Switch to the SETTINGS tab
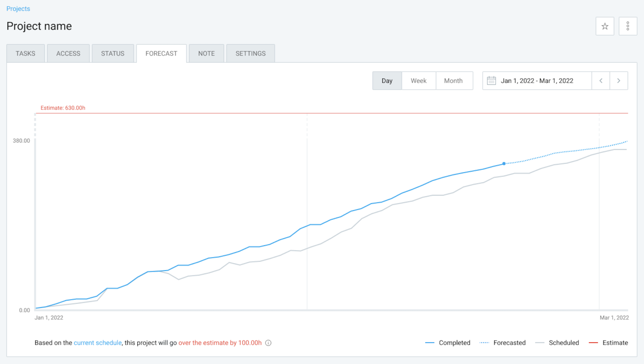644x364 pixels. pyautogui.click(x=250, y=53)
